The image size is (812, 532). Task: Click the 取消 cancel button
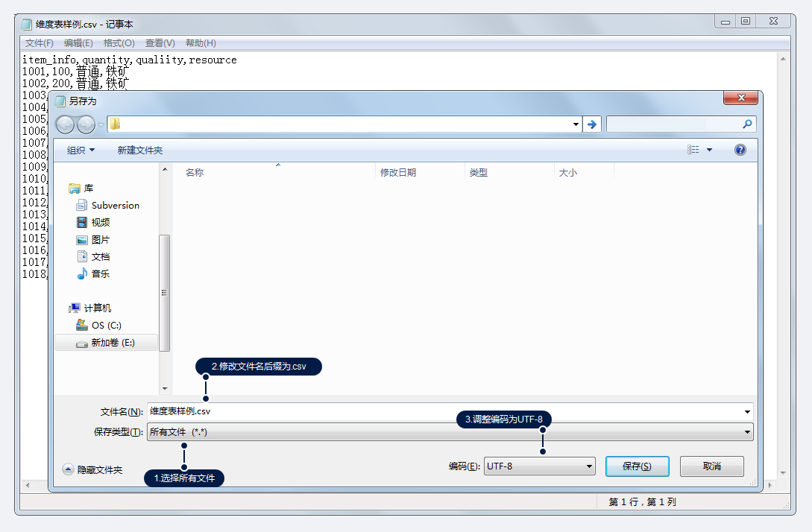pos(711,466)
